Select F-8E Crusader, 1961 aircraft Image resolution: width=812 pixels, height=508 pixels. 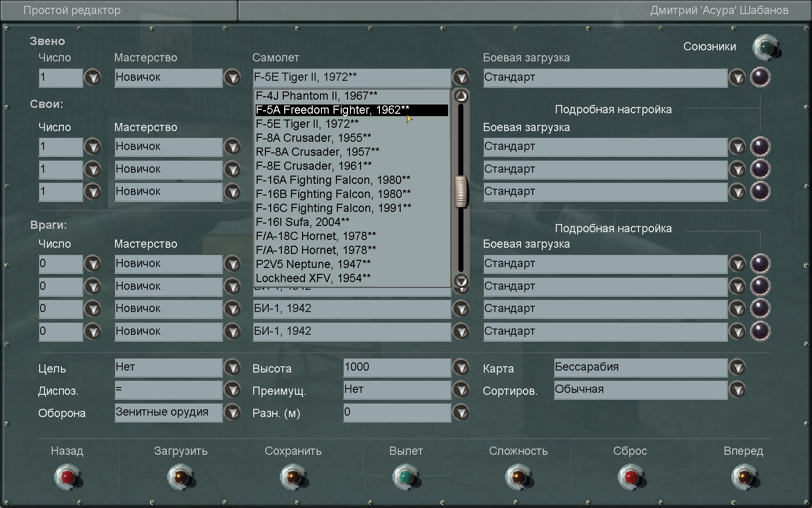pos(352,166)
